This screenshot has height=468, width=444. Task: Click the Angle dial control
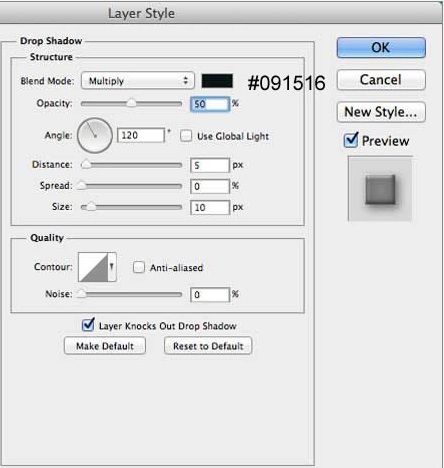tap(95, 136)
